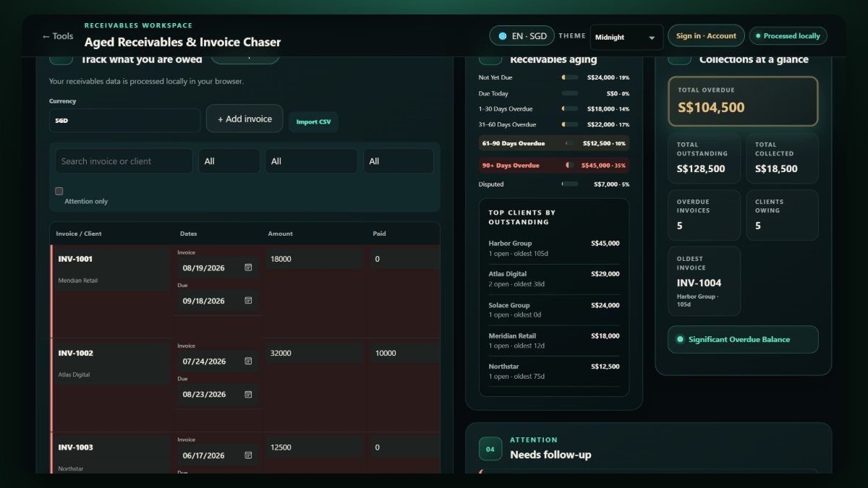Open the EN · SGD language and currency switcher
This screenshot has width=868, height=488.
click(x=522, y=36)
